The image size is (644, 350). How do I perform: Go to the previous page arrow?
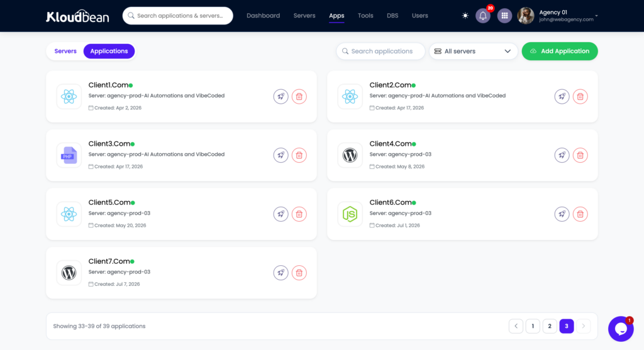tap(516, 326)
